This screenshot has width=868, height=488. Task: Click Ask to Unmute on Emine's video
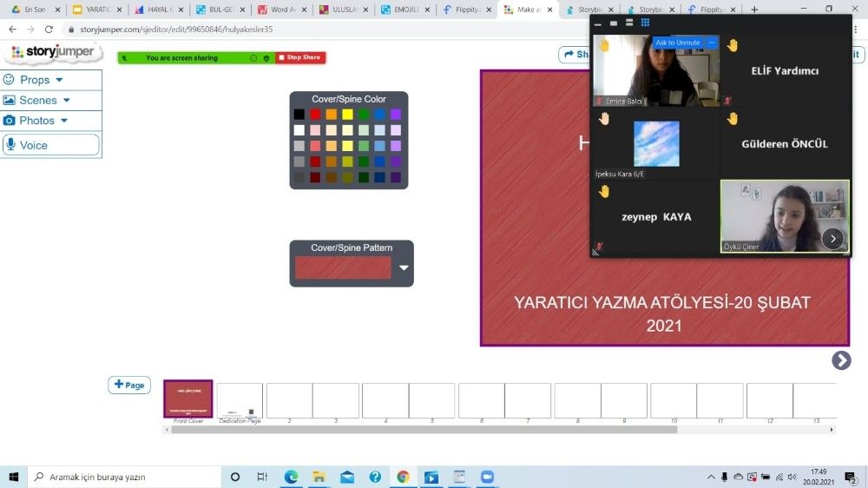click(677, 43)
